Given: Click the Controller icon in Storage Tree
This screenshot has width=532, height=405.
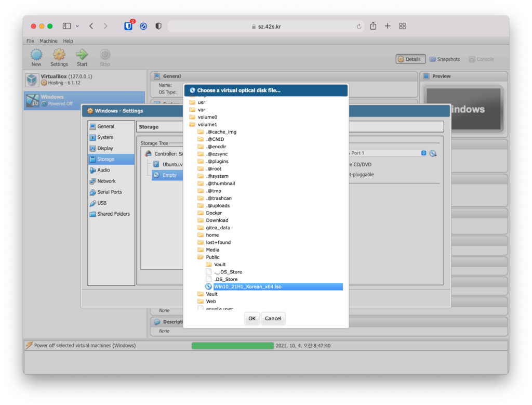Looking at the screenshot, I should tap(148, 153).
